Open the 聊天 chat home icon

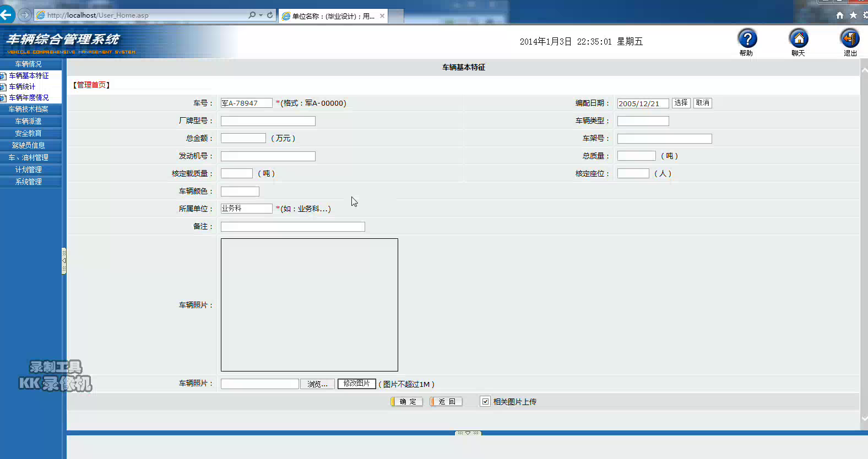[x=799, y=39]
